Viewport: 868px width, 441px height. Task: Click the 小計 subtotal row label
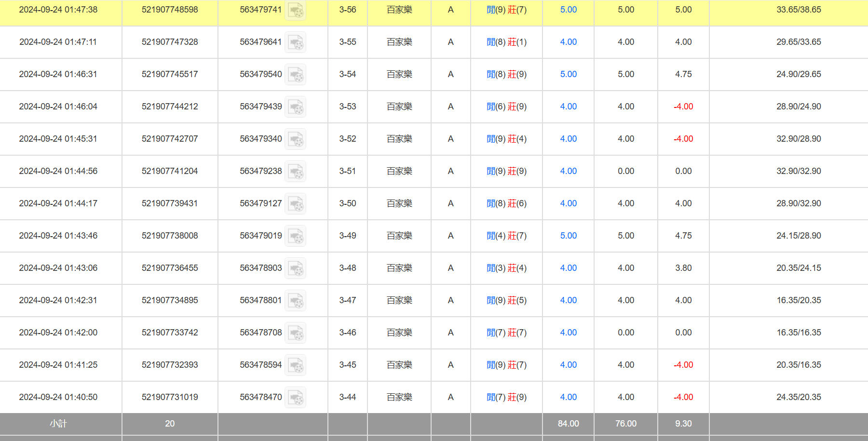tap(58, 424)
